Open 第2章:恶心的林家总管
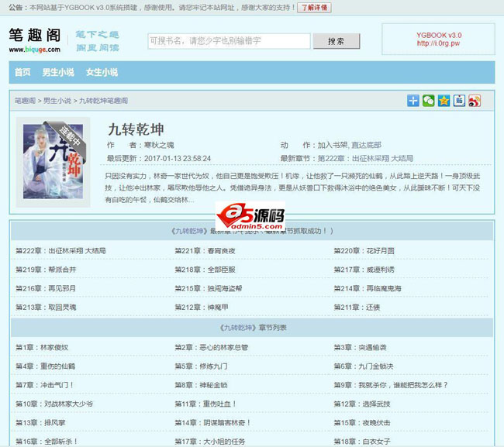Screen dimensions: 504x447 pyautogui.click(x=212, y=348)
